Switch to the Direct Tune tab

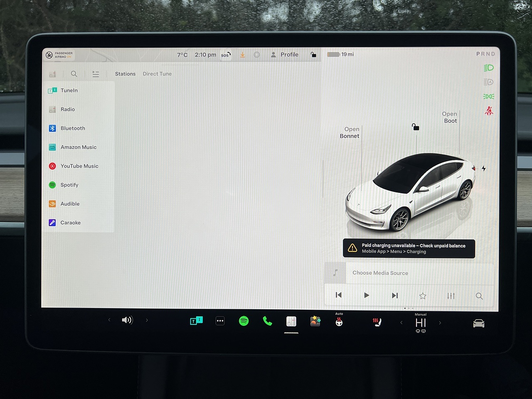tap(157, 74)
